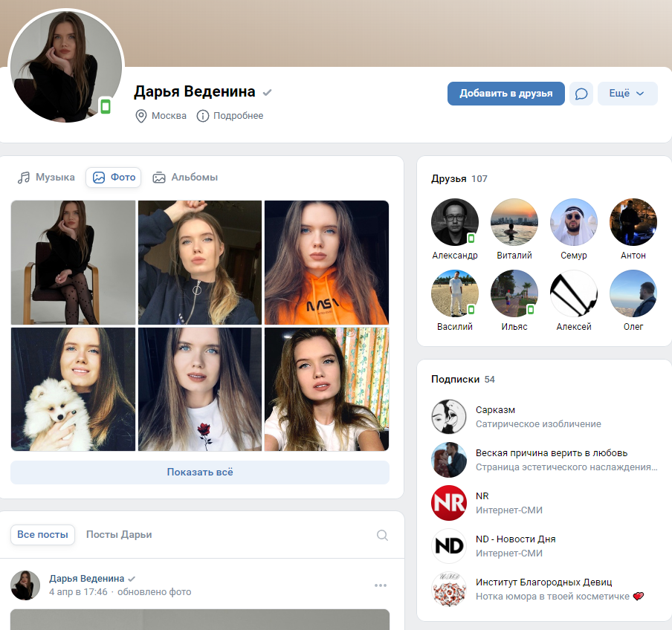
Task: Open the ND - Новости Дня logo
Action: point(449,545)
